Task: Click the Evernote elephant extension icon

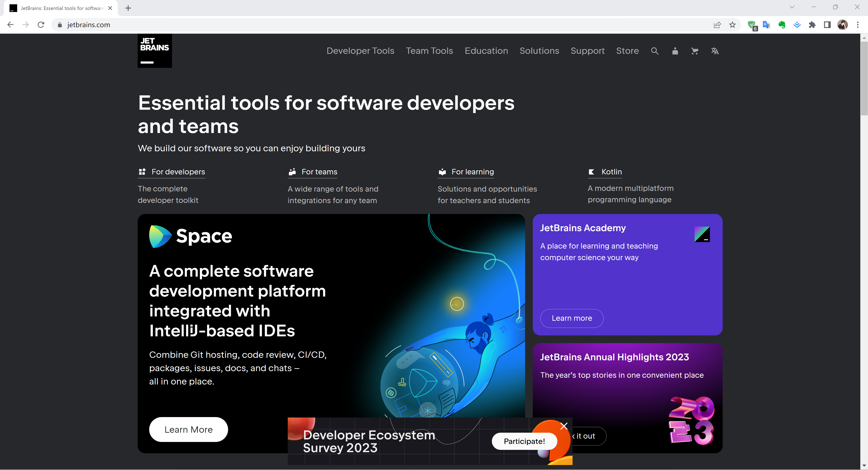Action: coord(782,25)
